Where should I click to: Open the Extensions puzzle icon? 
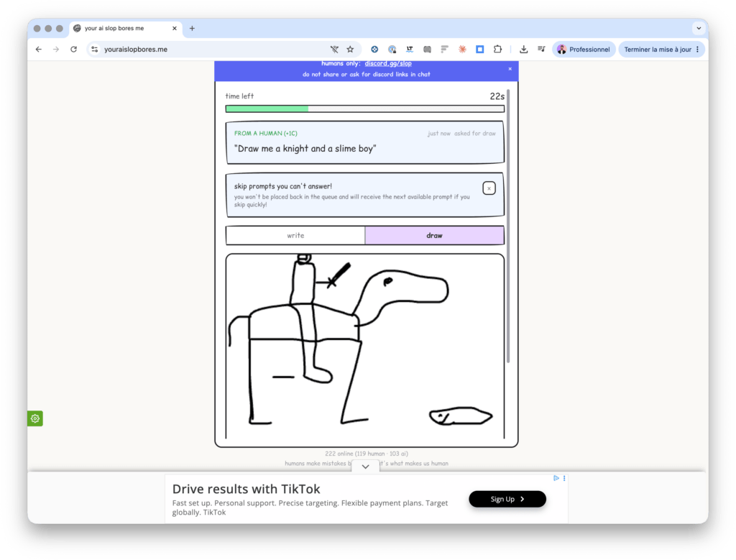497,50
